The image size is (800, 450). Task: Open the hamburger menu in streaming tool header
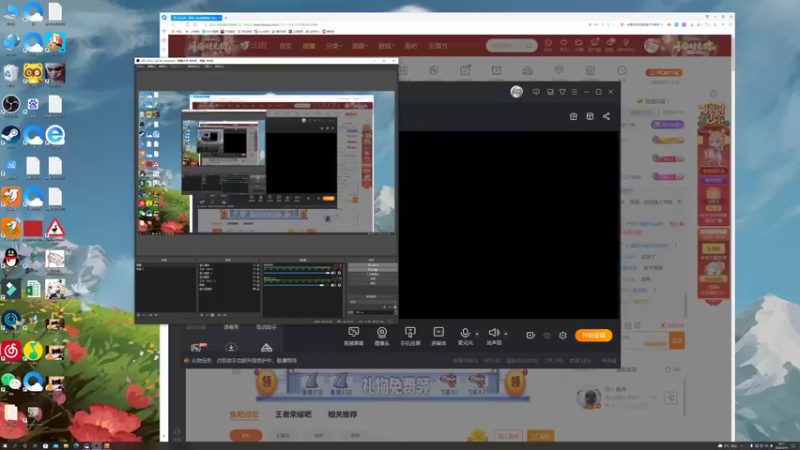574,92
